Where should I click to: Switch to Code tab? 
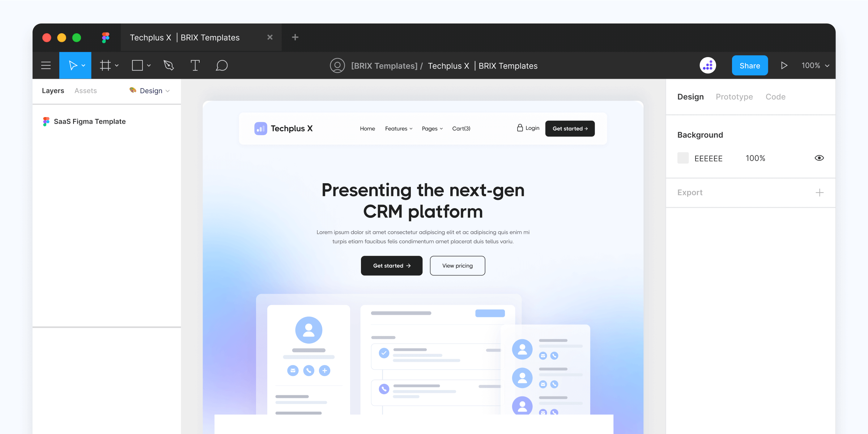775,96
